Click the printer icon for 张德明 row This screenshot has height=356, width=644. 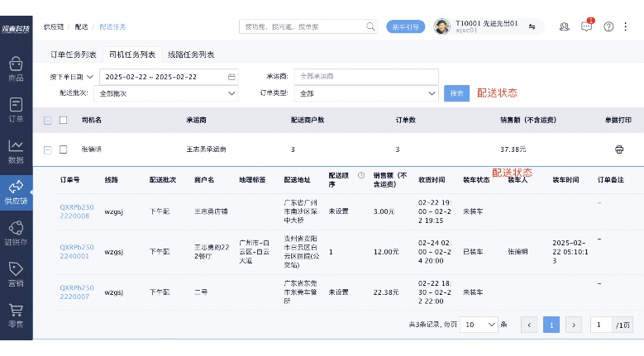(619, 150)
